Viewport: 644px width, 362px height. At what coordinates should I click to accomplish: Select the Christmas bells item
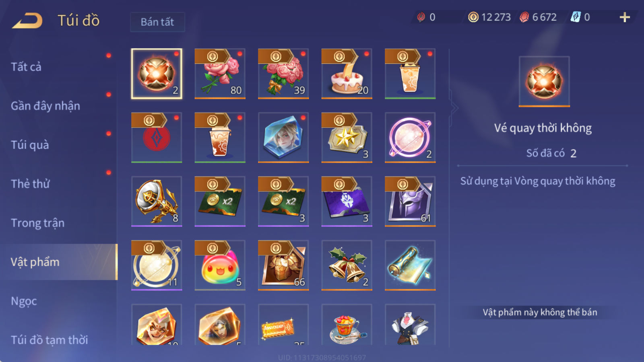[347, 265]
